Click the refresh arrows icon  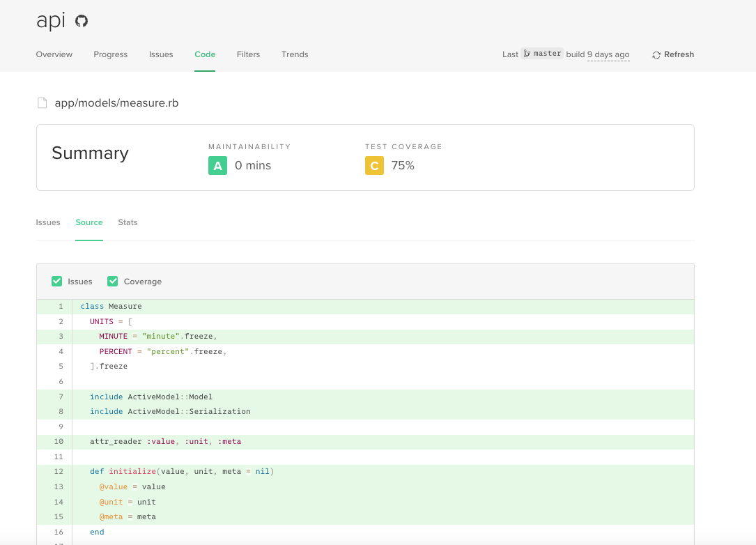click(x=656, y=55)
